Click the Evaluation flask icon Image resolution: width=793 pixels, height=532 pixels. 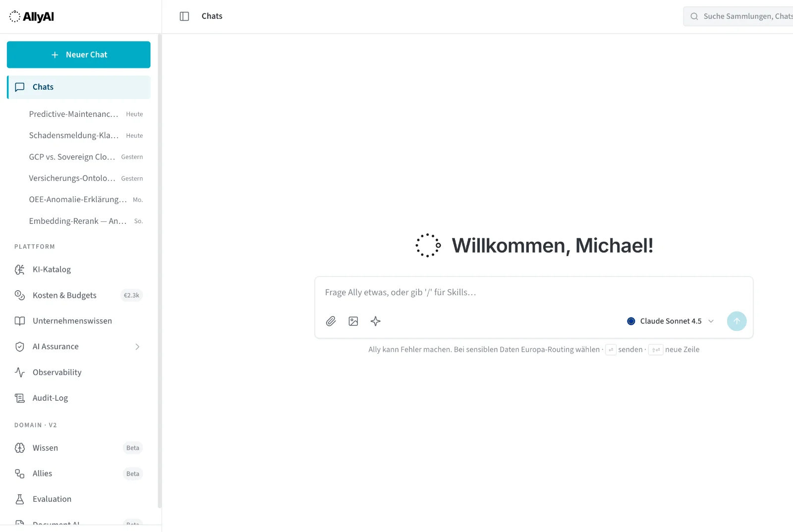pyautogui.click(x=20, y=499)
